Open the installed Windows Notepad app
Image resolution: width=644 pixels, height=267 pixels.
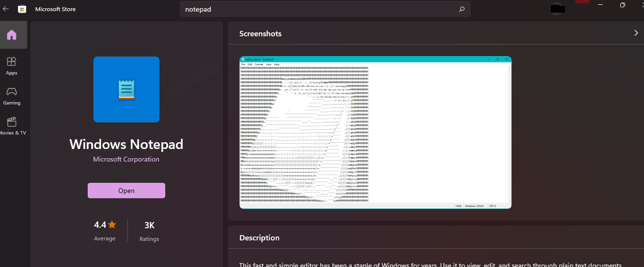[126, 191]
